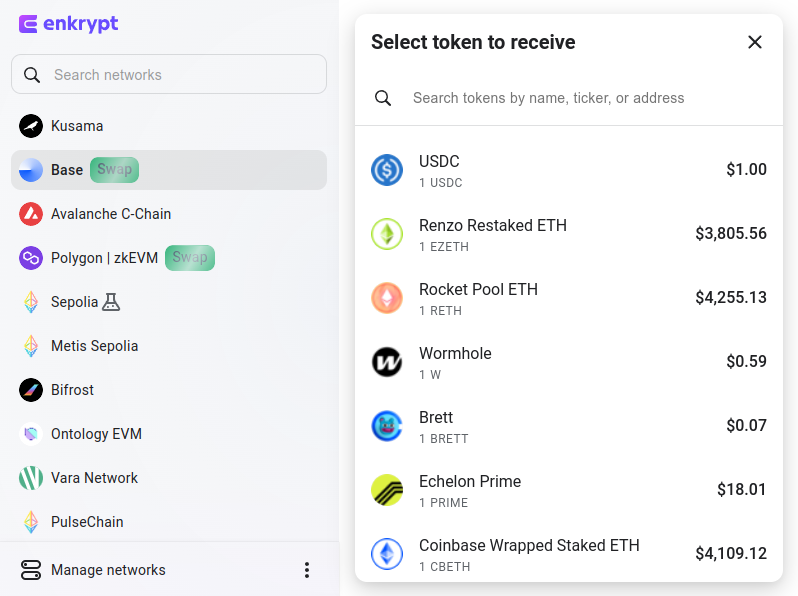Close the Select token to receive dialog

tap(755, 42)
